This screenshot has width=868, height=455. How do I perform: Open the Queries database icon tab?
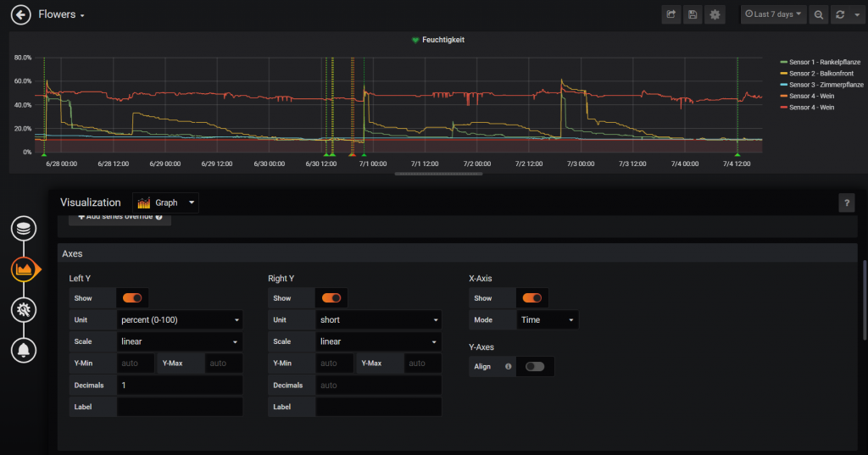point(24,229)
